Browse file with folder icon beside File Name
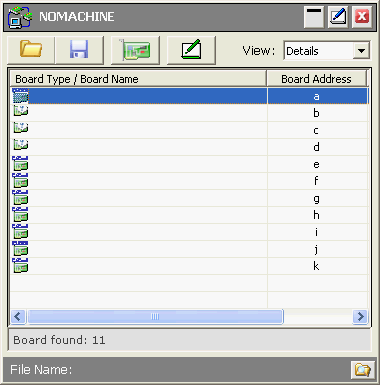 [x=362, y=370]
